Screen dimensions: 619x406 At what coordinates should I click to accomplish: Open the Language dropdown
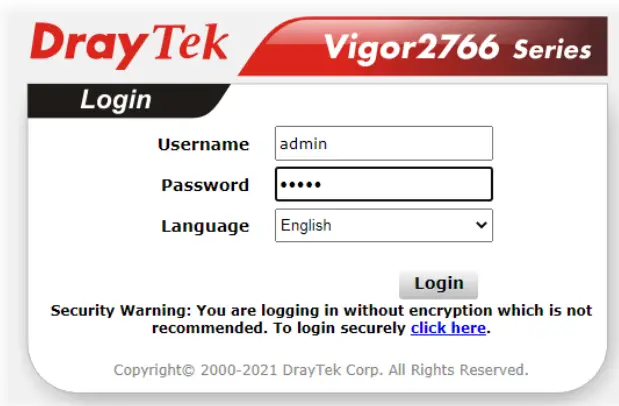(384, 225)
